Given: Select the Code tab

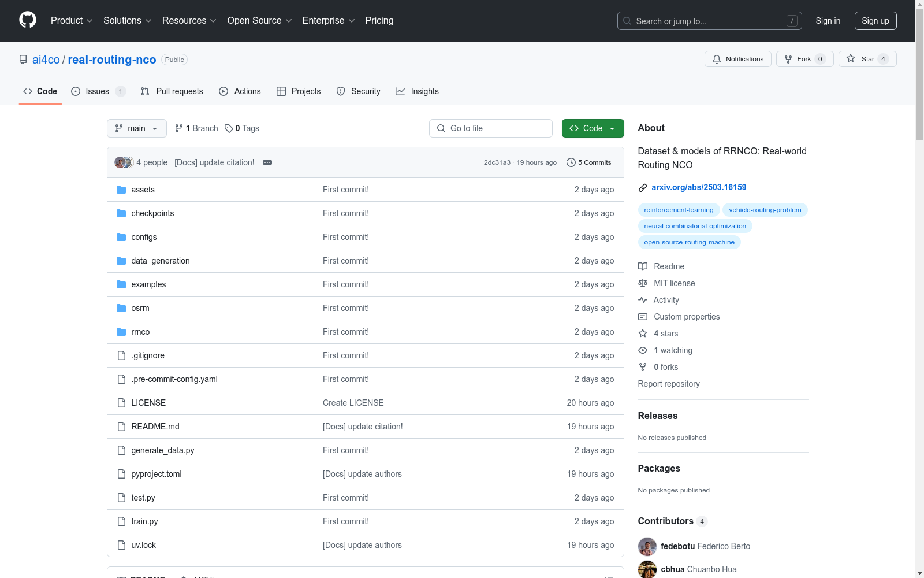Looking at the screenshot, I should pyautogui.click(x=40, y=91).
